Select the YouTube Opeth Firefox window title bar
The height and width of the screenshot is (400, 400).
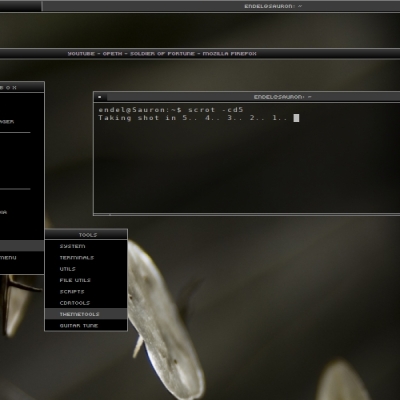[200, 54]
